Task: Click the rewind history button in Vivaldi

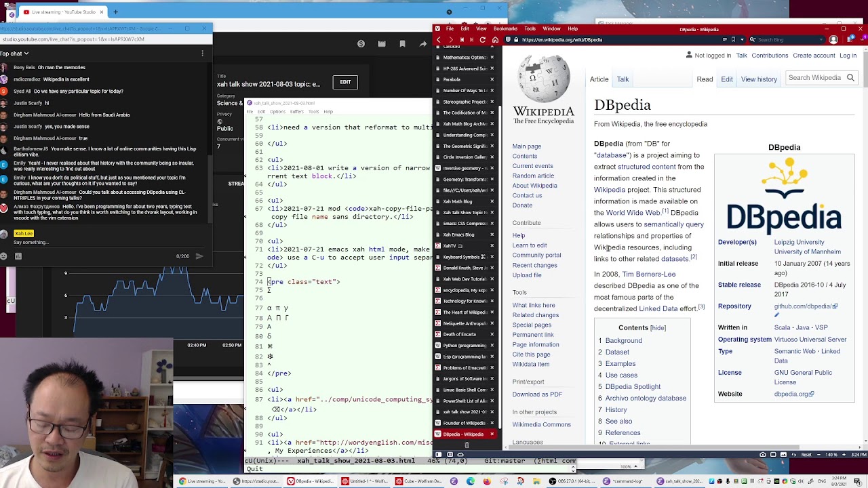Action: coord(462,39)
